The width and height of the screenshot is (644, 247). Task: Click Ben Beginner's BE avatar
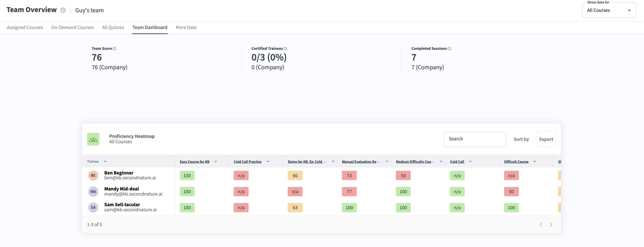point(93,175)
